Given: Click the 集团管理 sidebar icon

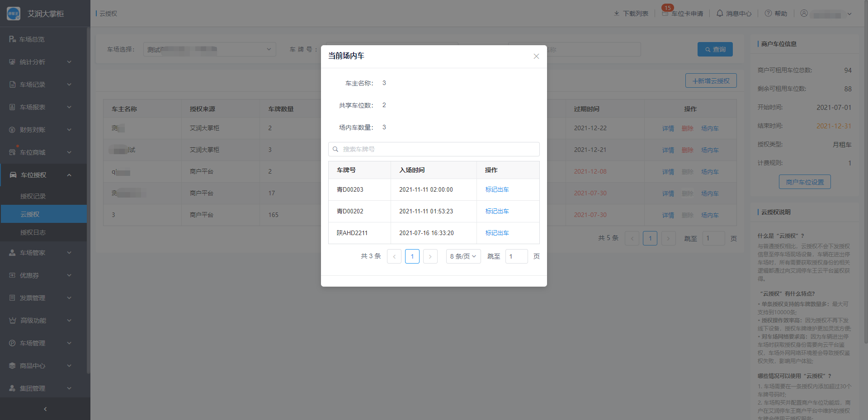Looking at the screenshot, I should point(12,388).
